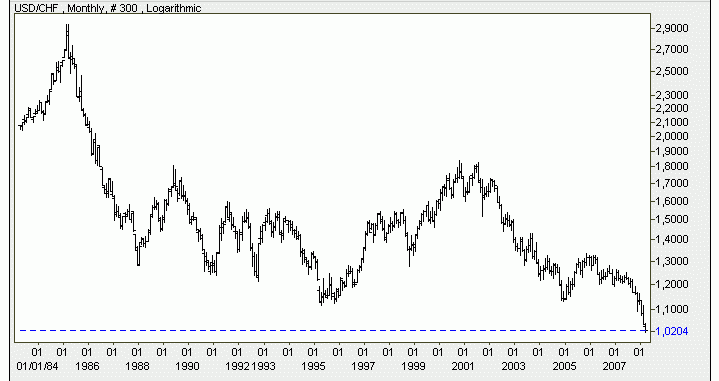The height and width of the screenshot is (381, 719).
Task: Click the 2,7000 price axis label
Action: click(672, 49)
